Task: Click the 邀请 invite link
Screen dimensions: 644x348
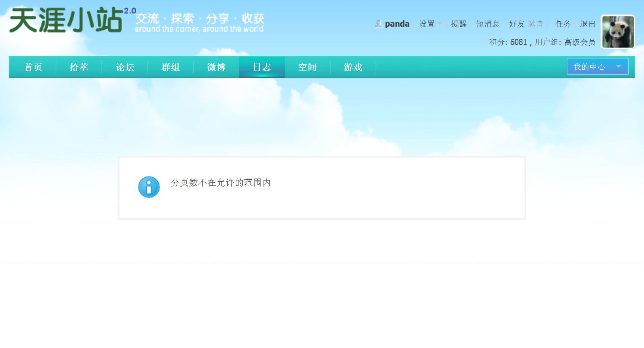Action: 535,24
